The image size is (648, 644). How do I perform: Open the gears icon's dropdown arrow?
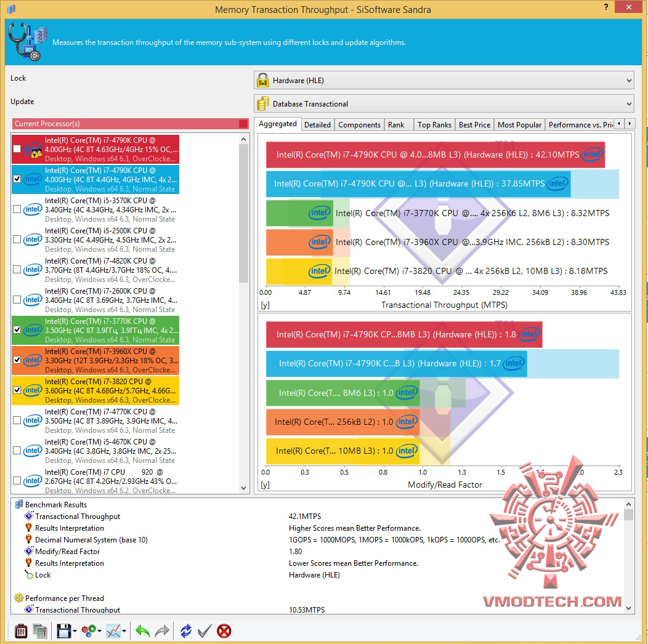(100, 631)
